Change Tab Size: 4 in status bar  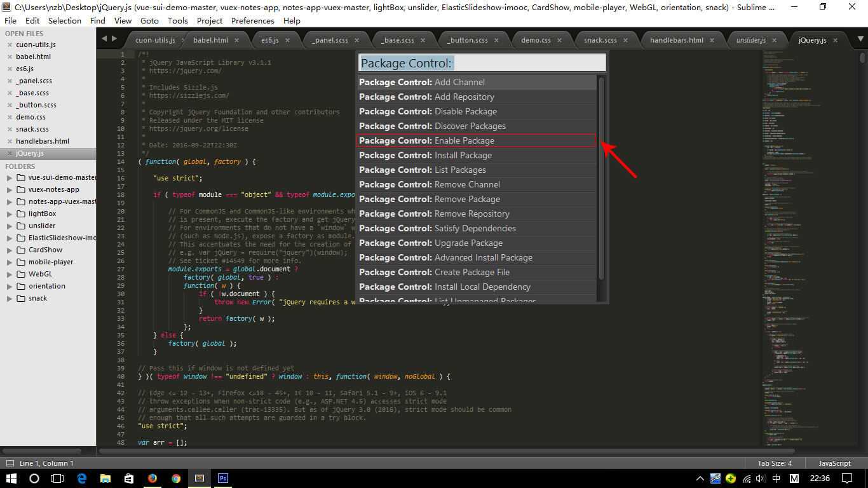pyautogui.click(x=775, y=463)
